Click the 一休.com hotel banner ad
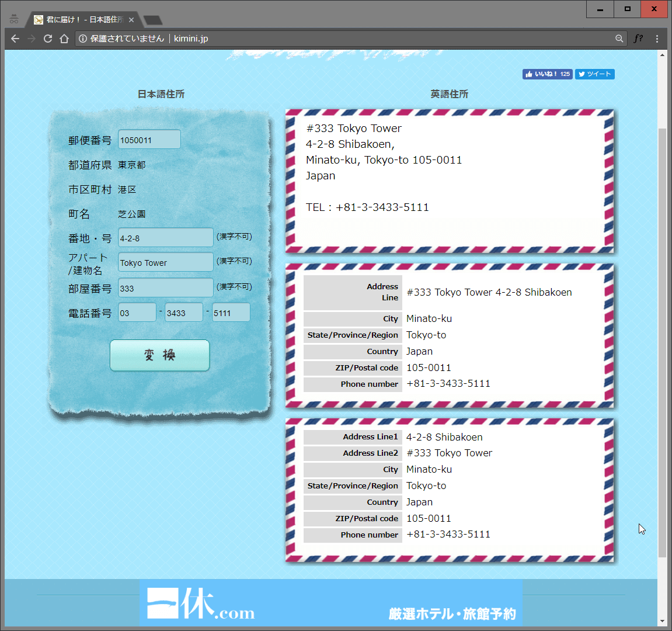 (331, 603)
